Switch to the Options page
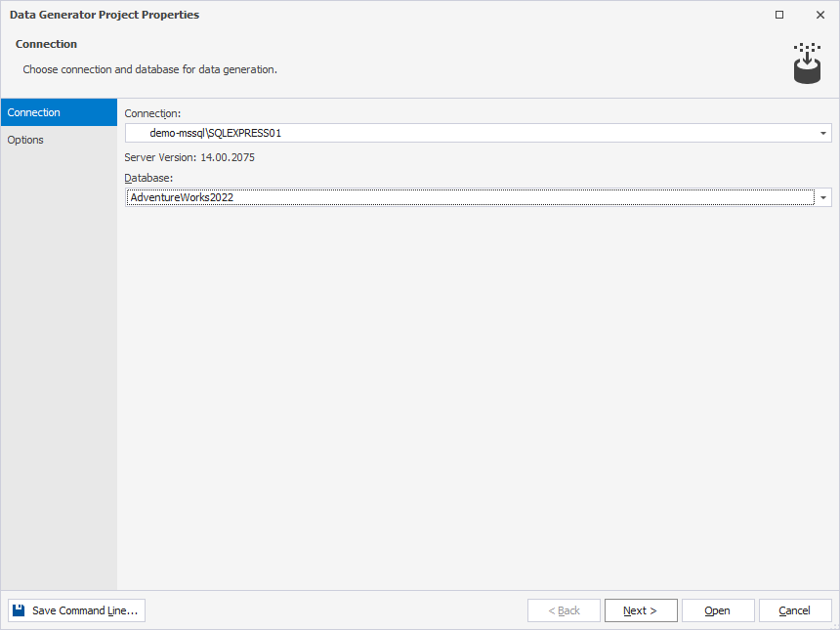Image resolution: width=840 pixels, height=630 pixels. click(59, 140)
